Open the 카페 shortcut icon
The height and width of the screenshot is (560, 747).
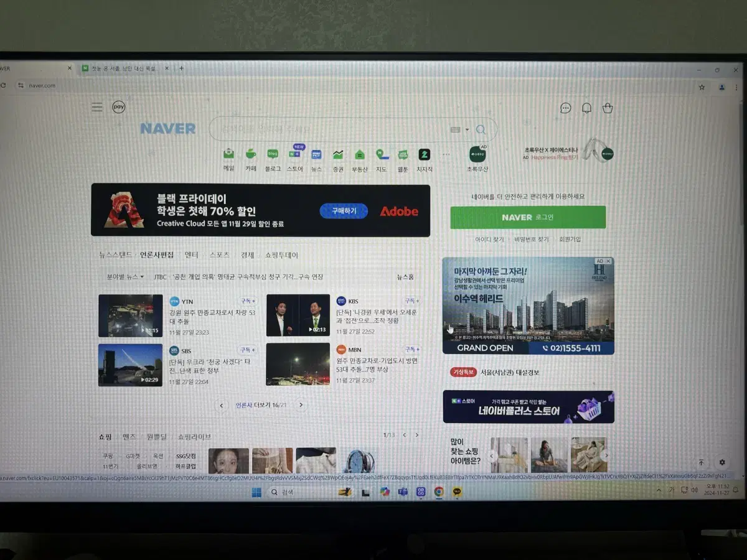(x=250, y=154)
